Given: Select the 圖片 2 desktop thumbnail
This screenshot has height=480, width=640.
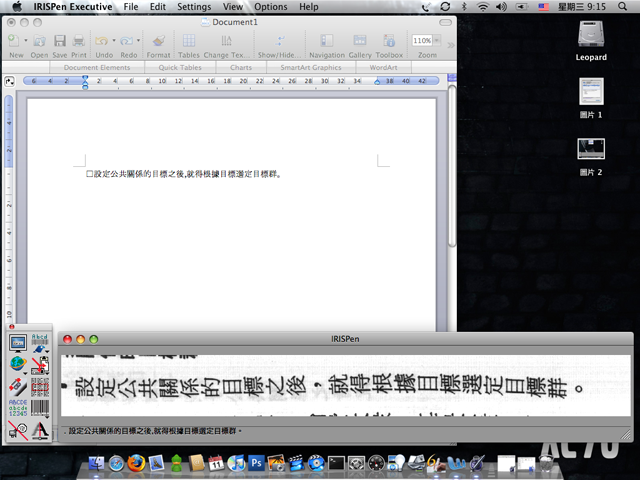Looking at the screenshot, I should [x=591, y=149].
